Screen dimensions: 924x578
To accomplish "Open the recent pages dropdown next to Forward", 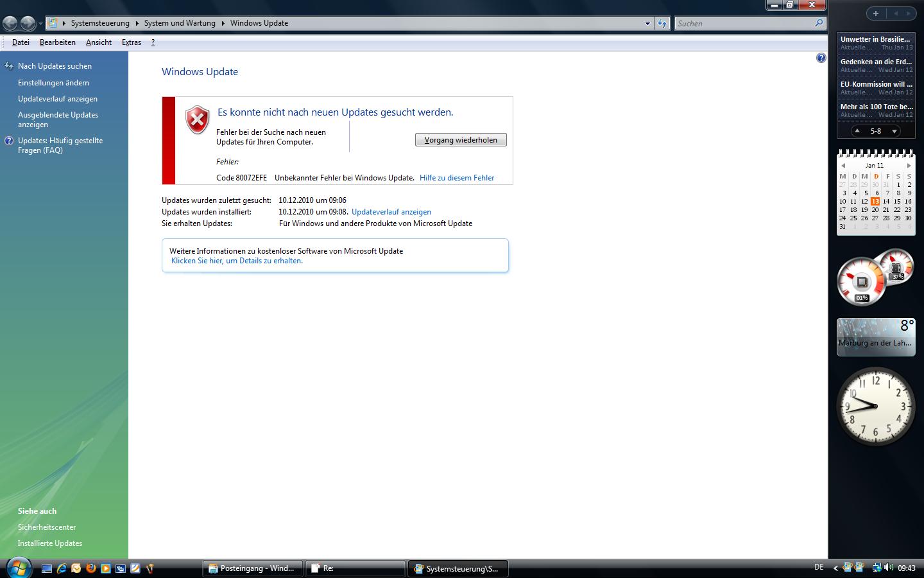I will (40, 24).
